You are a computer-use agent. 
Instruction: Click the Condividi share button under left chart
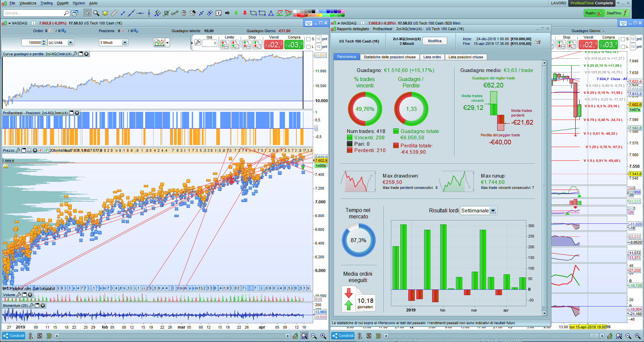coord(14,336)
